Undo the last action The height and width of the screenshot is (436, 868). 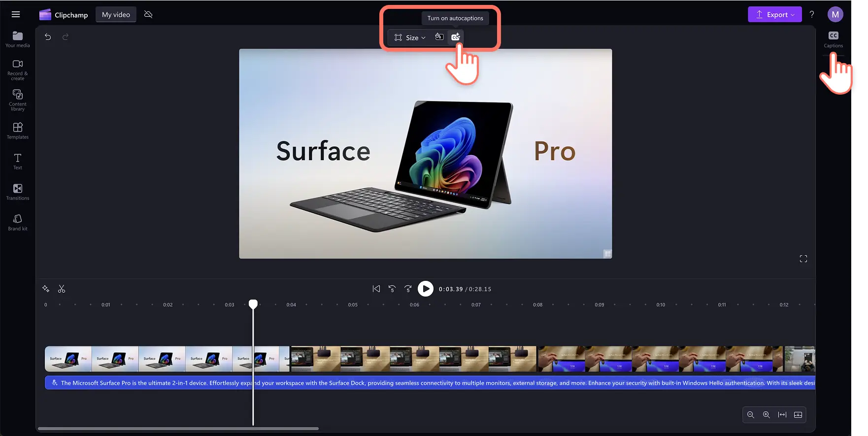(48, 37)
